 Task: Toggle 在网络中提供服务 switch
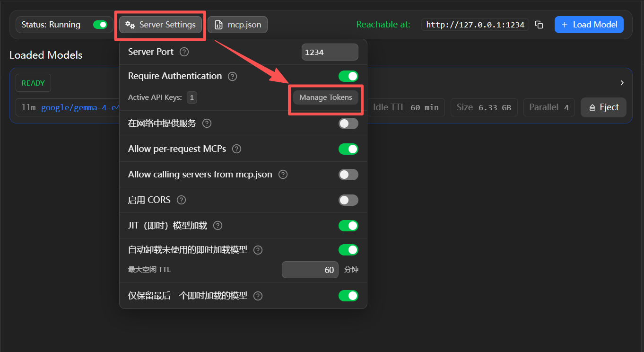pyautogui.click(x=348, y=123)
